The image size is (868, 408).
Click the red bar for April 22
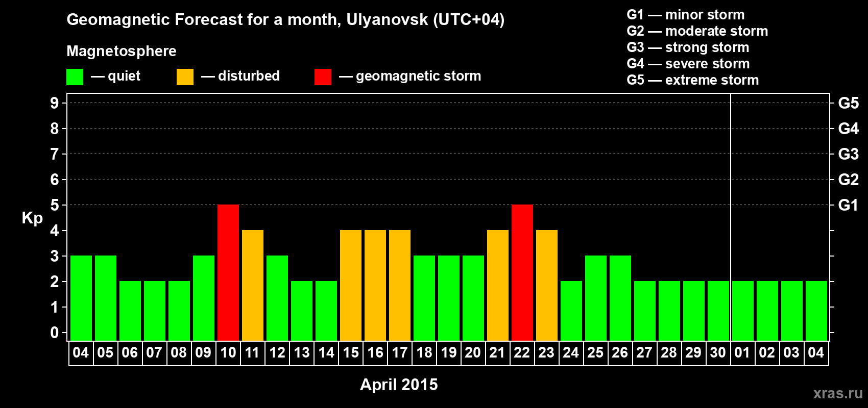[522, 273]
